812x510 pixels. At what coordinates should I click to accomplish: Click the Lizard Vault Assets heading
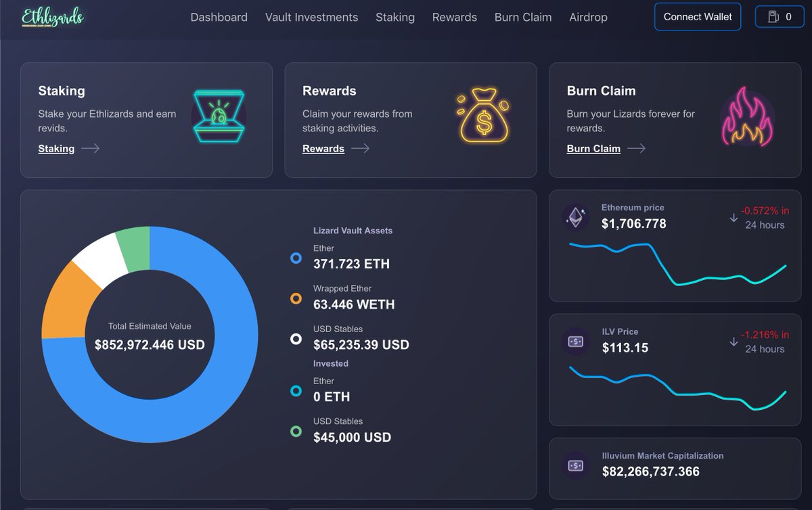[x=353, y=231]
